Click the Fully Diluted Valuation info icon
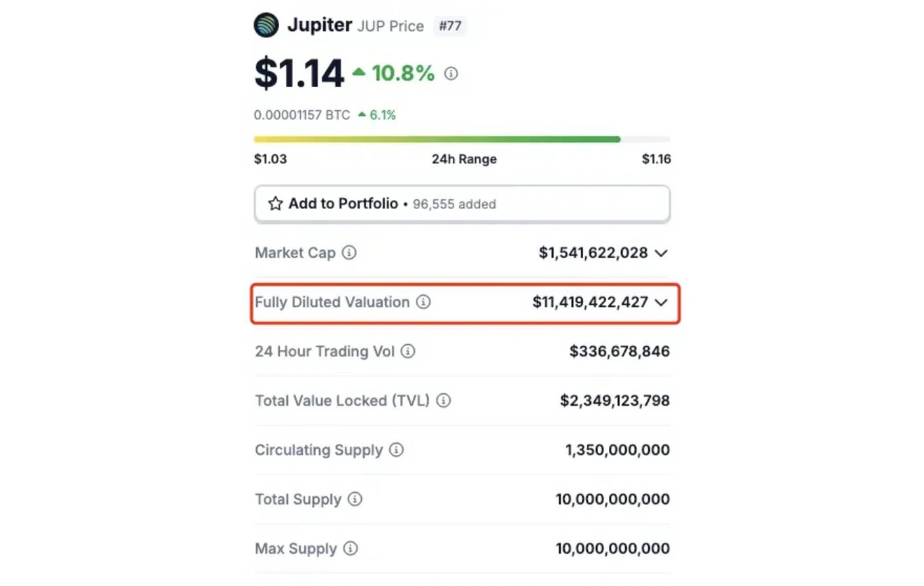This screenshot has height=586, width=924. tap(423, 302)
